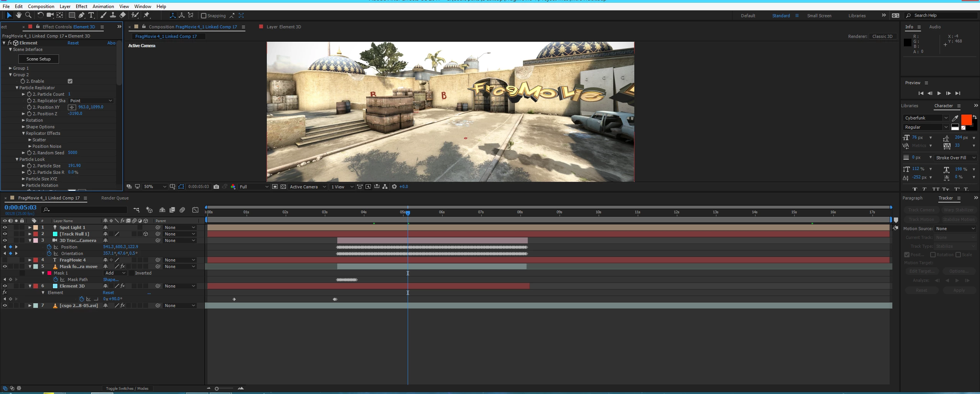The height and width of the screenshot is (394, 980).
Task: Expand the Group 1 properties
Action: (x=10, y=68)
